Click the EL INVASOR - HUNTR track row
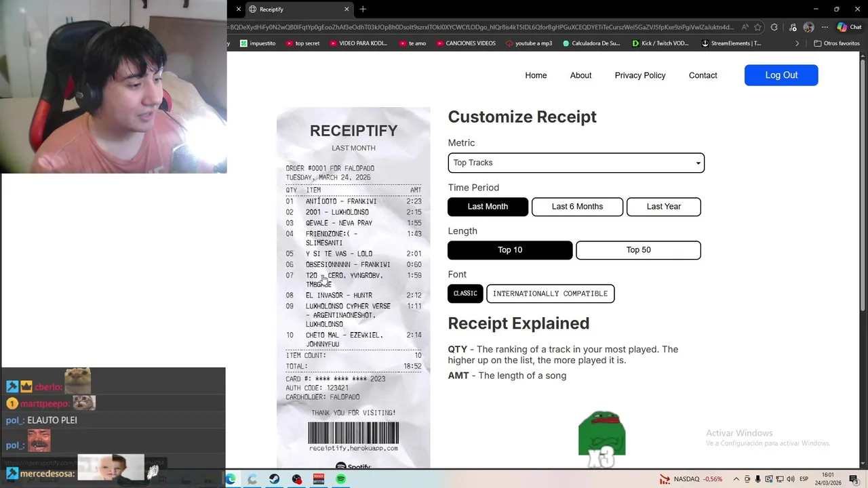Viewport: 868px width, 488px height. pyautogui.click(x=353, y=296)
